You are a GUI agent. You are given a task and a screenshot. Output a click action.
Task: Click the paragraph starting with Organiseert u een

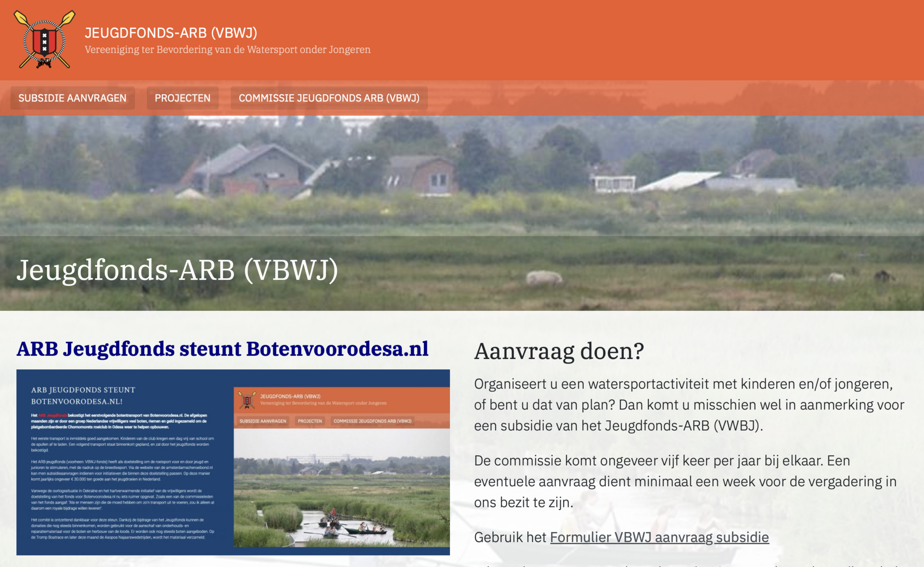click(689, 405)
